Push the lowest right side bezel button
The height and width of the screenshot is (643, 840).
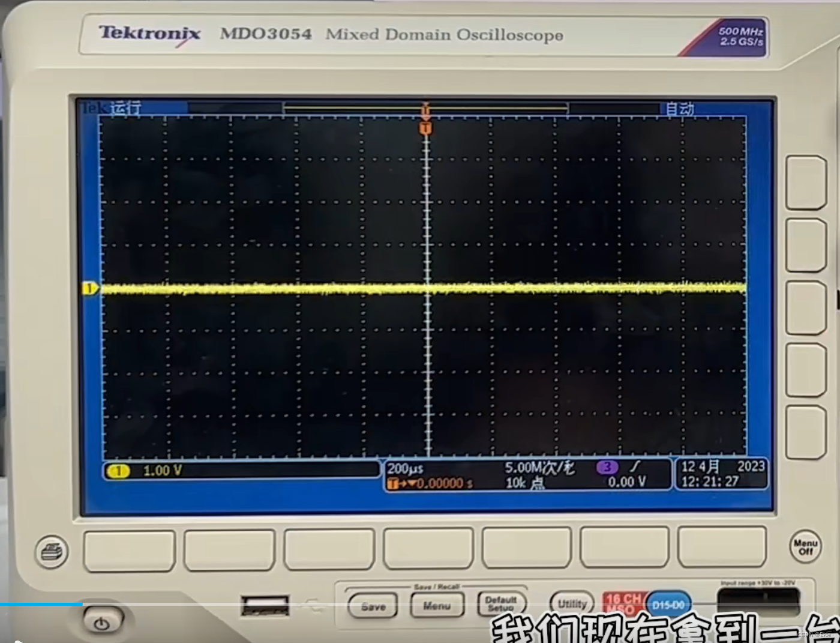tap(806, 432)
